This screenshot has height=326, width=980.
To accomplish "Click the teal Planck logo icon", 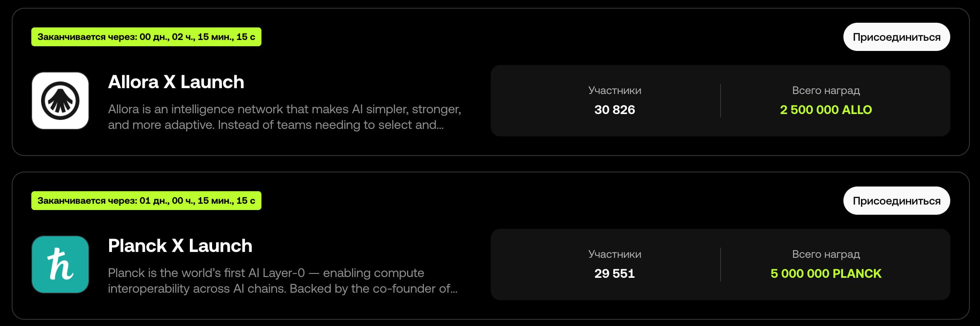I will click(60, 264).
